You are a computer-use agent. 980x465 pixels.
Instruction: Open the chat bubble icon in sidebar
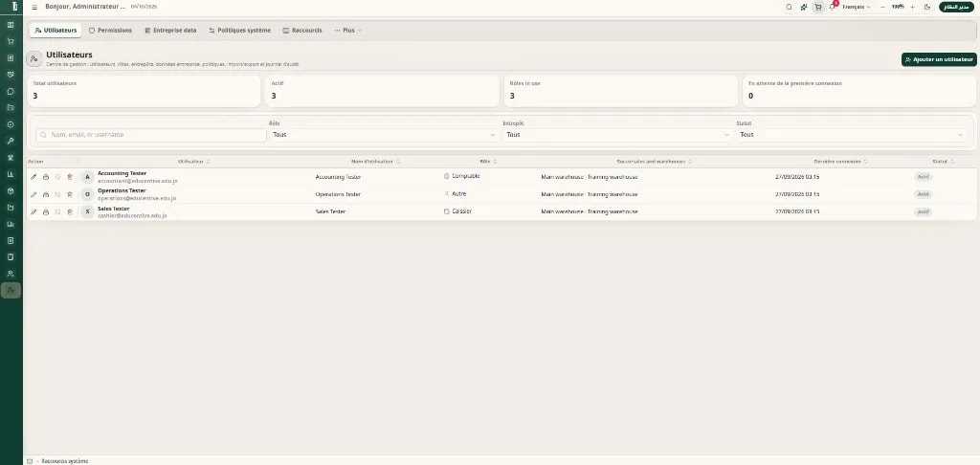(11, 91)
